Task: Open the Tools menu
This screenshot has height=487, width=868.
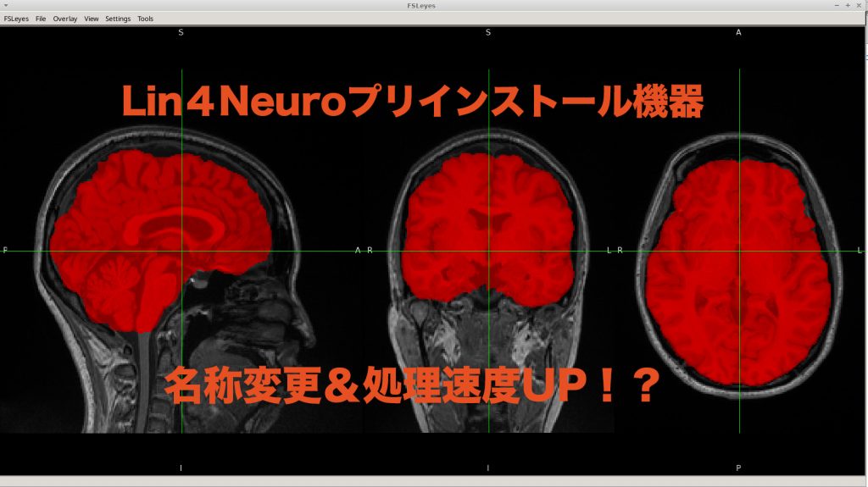Action: pyautogui.click(x=146, y=19)
